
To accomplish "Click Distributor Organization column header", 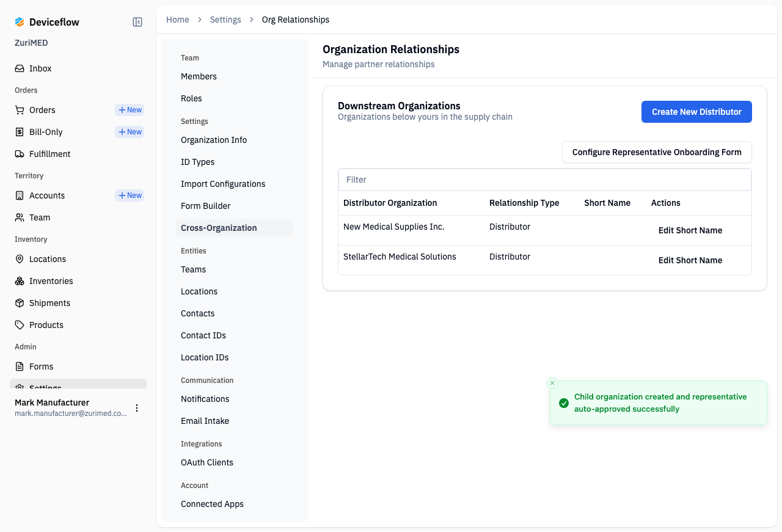I will point(390,203).
